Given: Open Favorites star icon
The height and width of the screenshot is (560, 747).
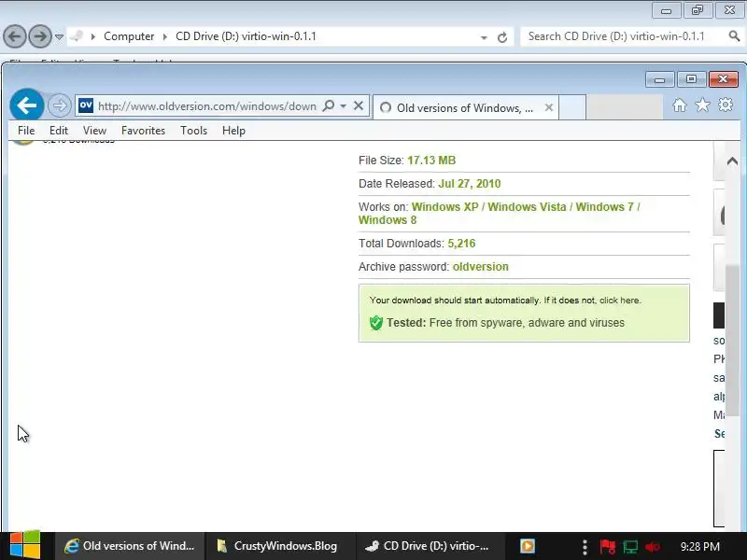Looking at the screenshot, I should click(703, 105).
